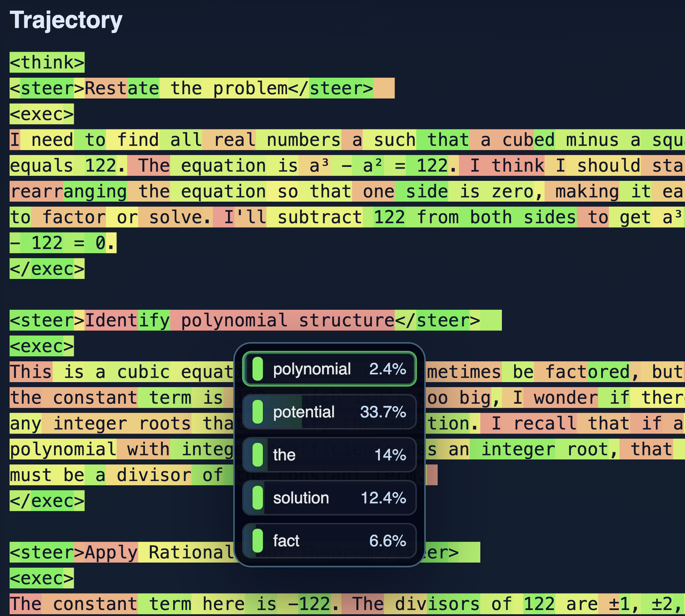
Task: Click 'This' starting cubic equation sentence
Action: (x=30, y=372)
